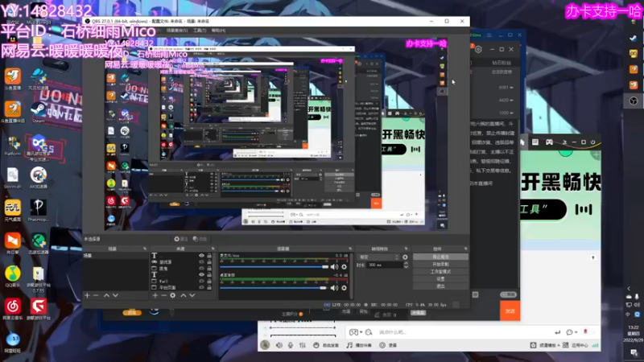The height and width of the screenshot is (362, 644).
Task: Click the gamepad icon in the right window toolbar
Action: click(x=549, y=142)
